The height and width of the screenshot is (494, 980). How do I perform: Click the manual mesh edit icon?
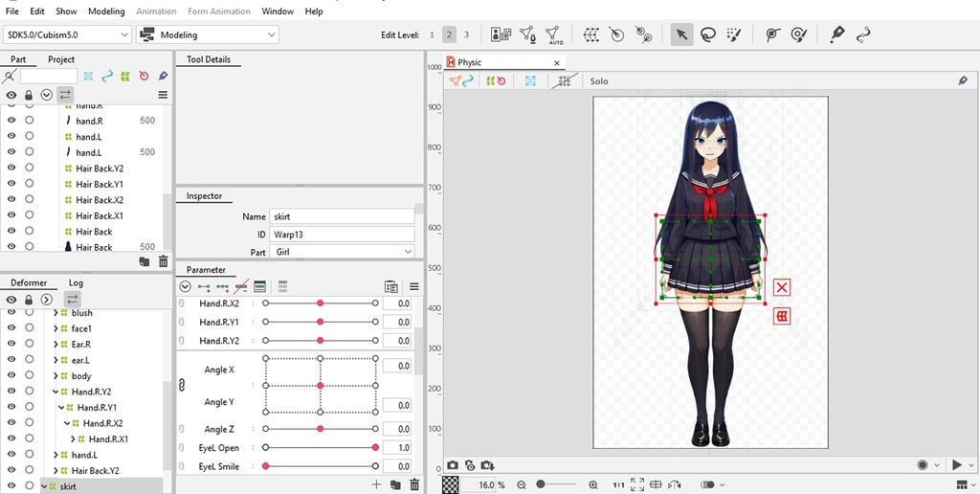click(527, 34)
